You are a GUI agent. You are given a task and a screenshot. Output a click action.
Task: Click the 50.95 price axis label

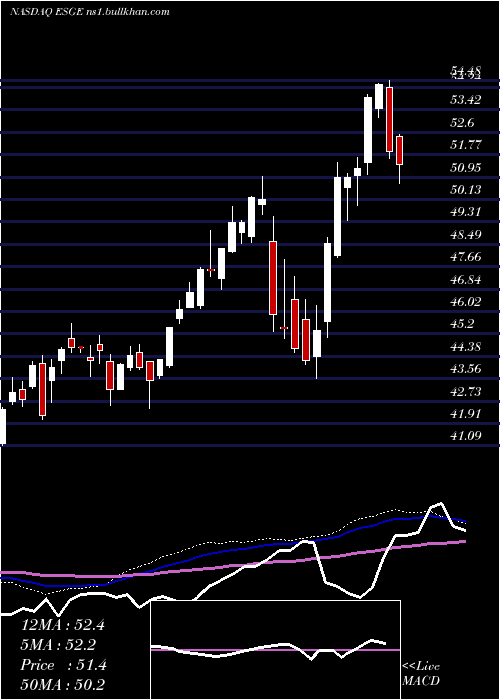(x=466, y=167)
